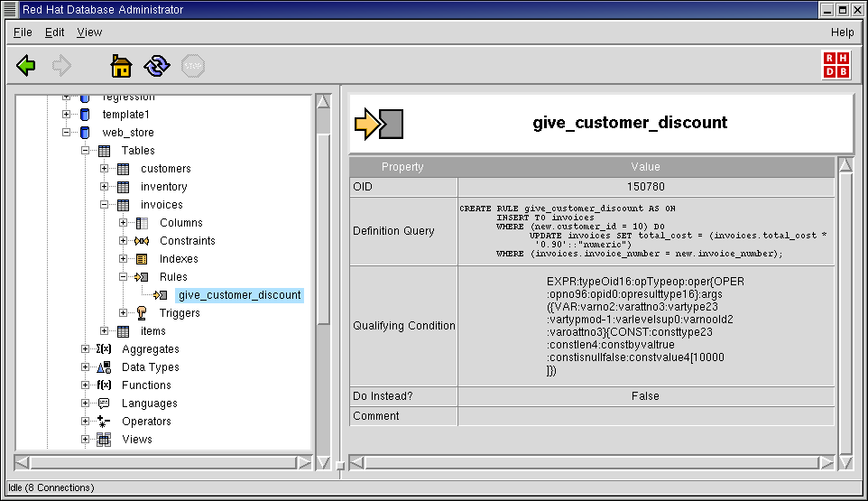Click the inventory table icon
The height and width of the screenshot is (501, 868).
(x=123, y=187)
